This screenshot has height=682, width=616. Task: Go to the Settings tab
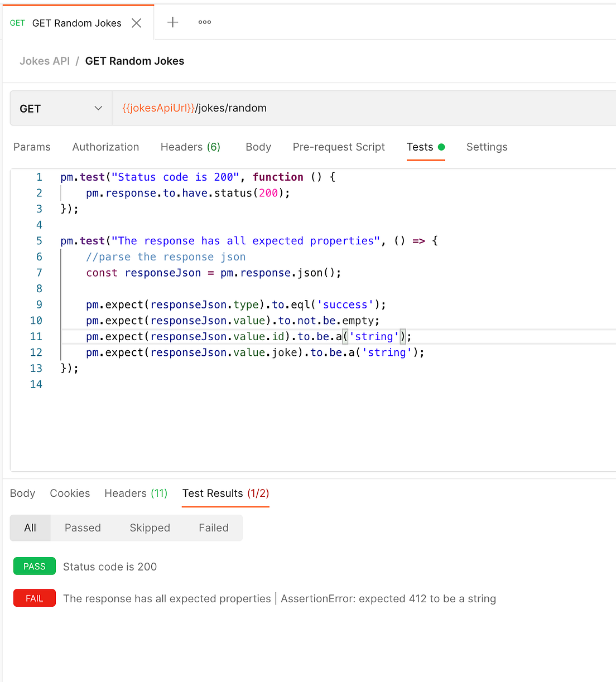[x=487, y=147]
